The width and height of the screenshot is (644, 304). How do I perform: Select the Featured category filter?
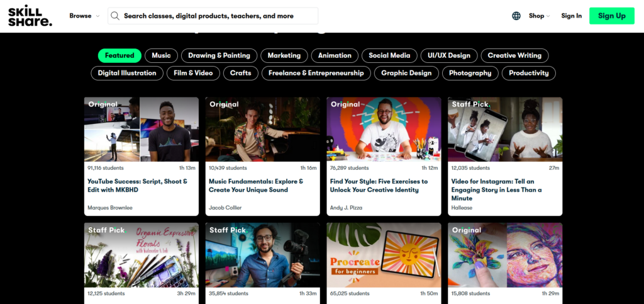coord(119,55)
